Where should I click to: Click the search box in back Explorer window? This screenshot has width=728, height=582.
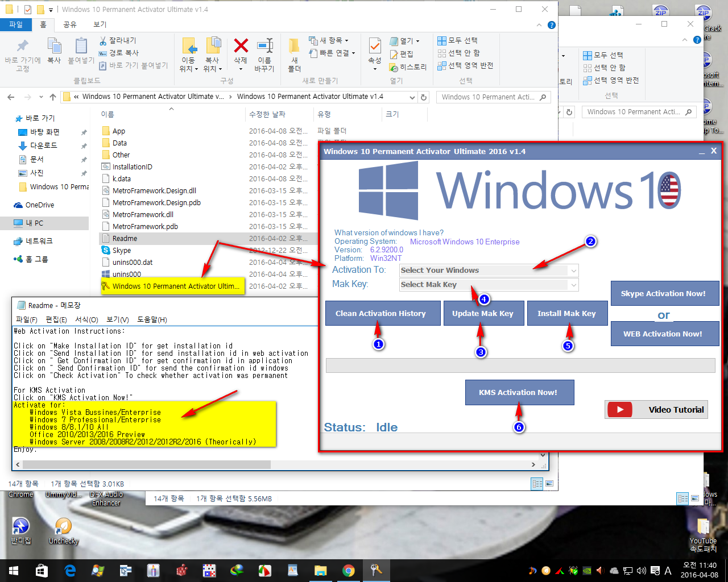click(x=639, y=112)
